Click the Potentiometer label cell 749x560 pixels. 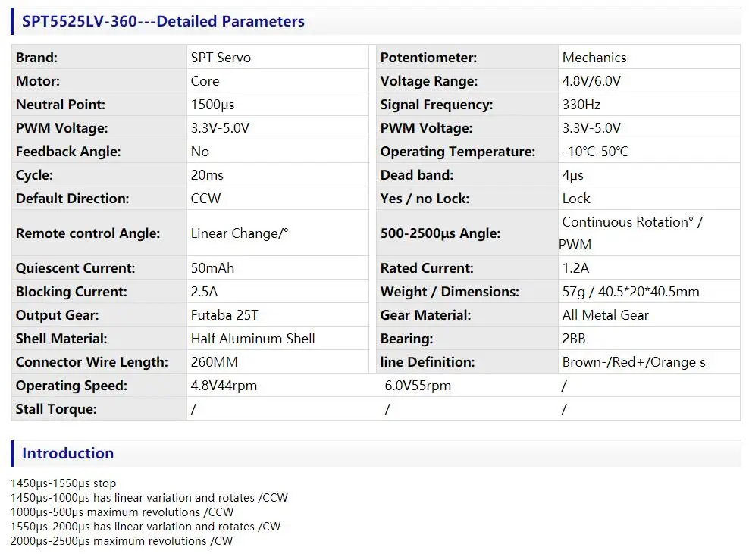(428, 58)
